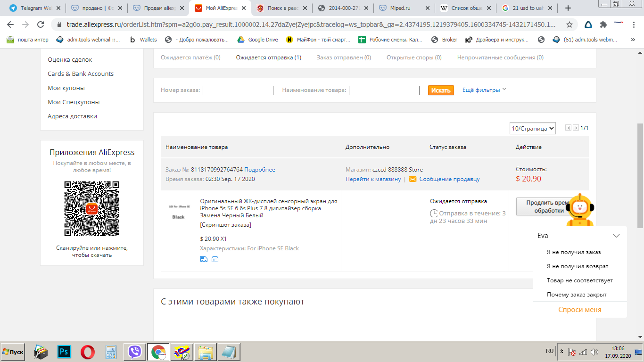Select the Ожидается отправка (1) filter
644x362 pixels.
tap(269, 58)
